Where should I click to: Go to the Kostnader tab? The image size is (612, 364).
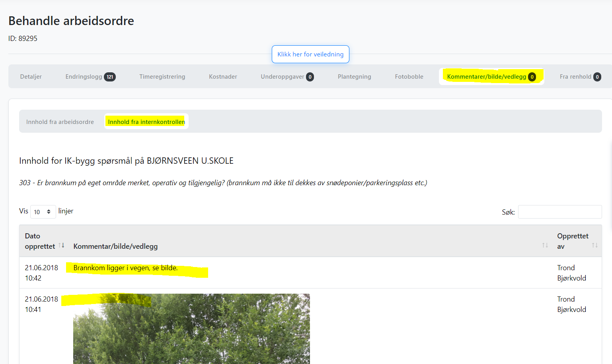point(223,77)
